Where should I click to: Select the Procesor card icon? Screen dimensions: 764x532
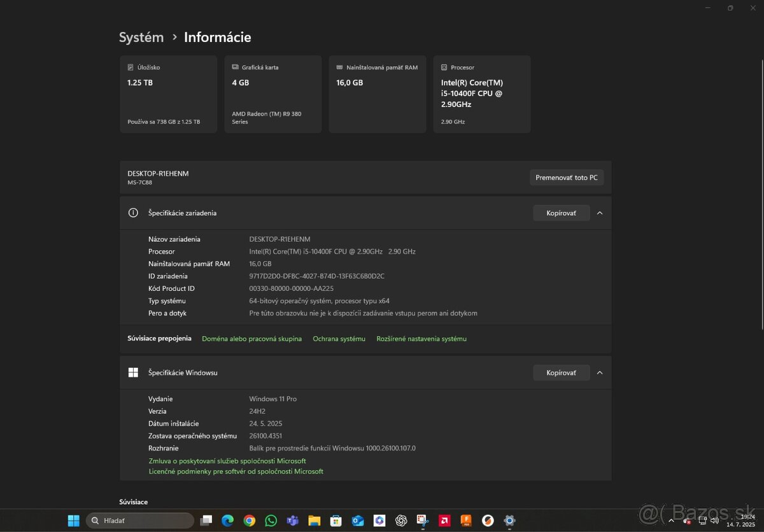click(x=444, y=67)
